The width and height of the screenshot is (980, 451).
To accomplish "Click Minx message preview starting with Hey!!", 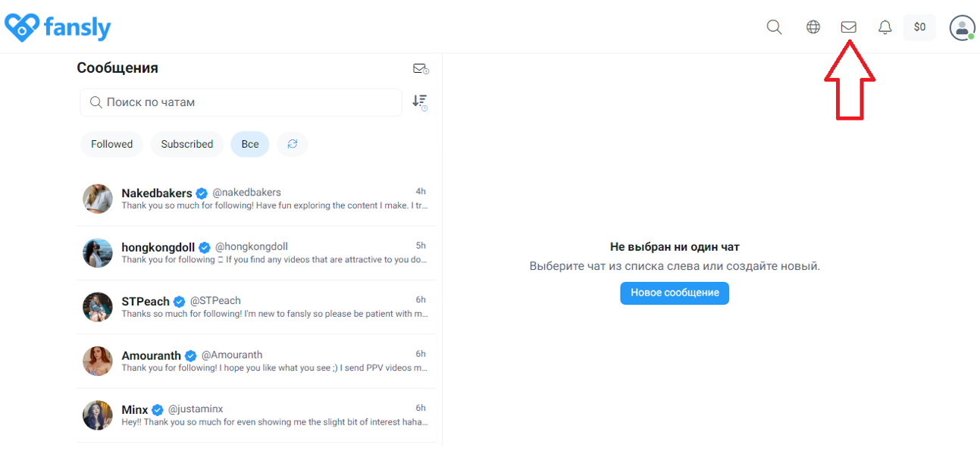I will [274, 422].
